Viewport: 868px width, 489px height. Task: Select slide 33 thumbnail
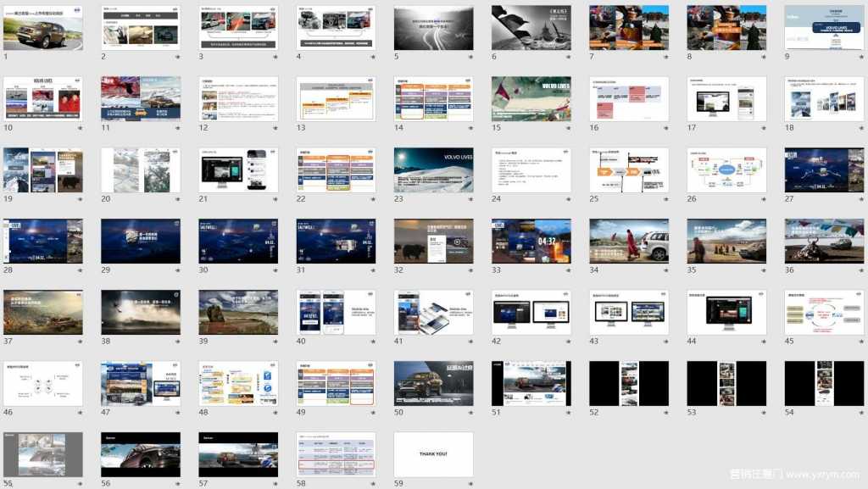click(x=531, y=242)
